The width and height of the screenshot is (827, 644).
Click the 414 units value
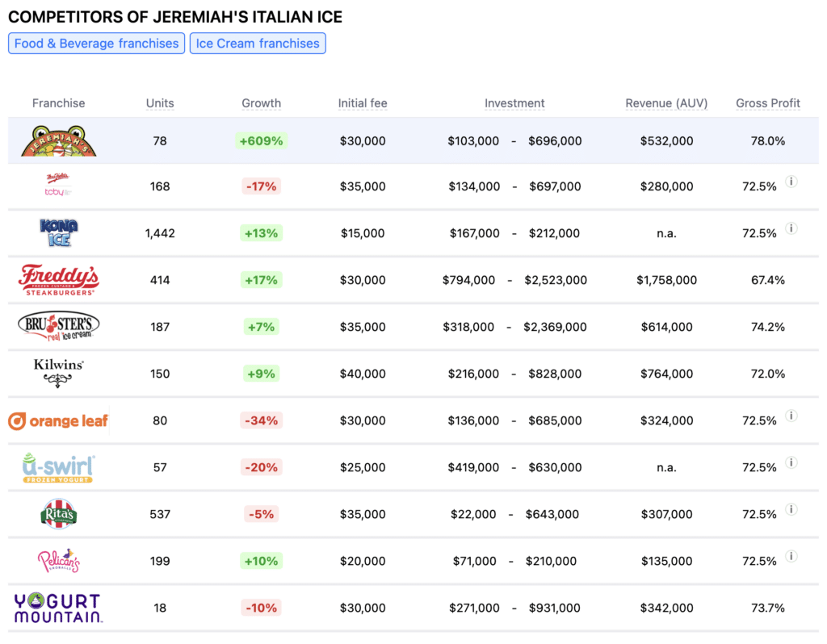click(160, 280)
